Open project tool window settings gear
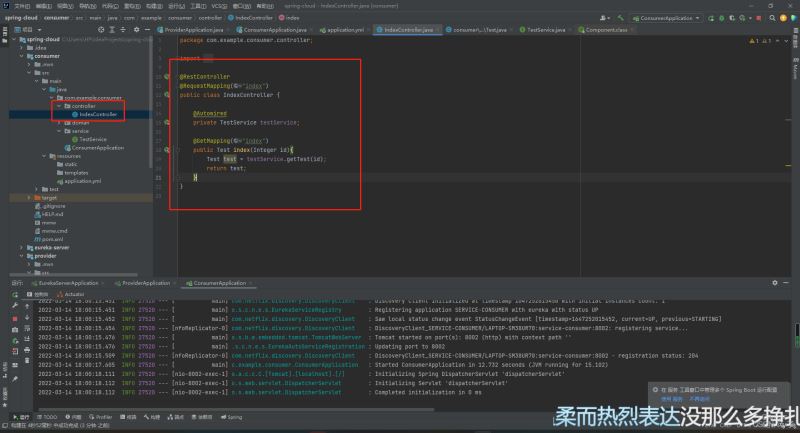800x433 pixels. tap(137, 30)
